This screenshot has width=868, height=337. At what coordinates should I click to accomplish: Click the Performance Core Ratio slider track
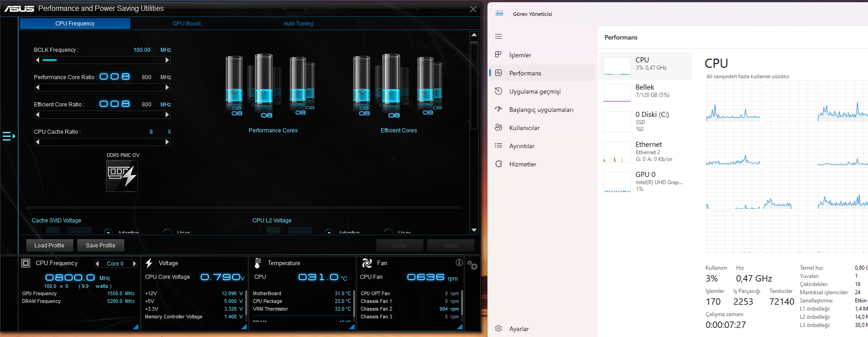[x=102, y=87]
